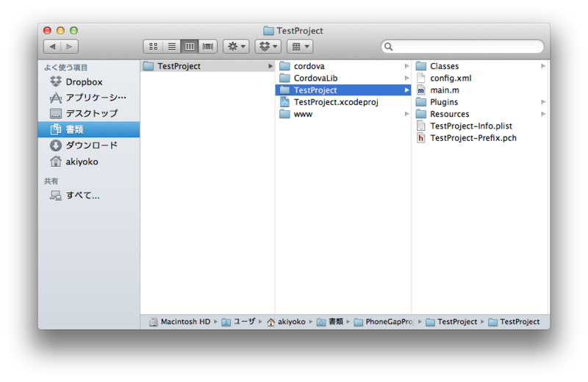588x382 pixels.
Task: Expand the Classes folder arrow
Action: point(543,66)
